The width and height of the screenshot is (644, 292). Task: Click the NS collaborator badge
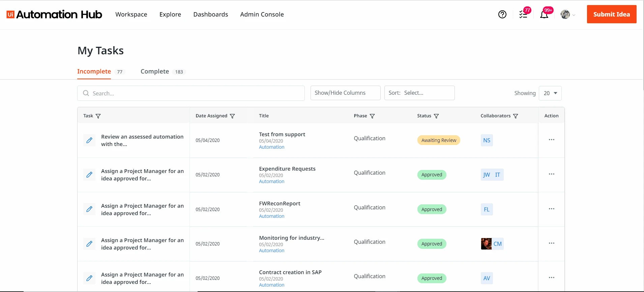click(x=487, y=140)
